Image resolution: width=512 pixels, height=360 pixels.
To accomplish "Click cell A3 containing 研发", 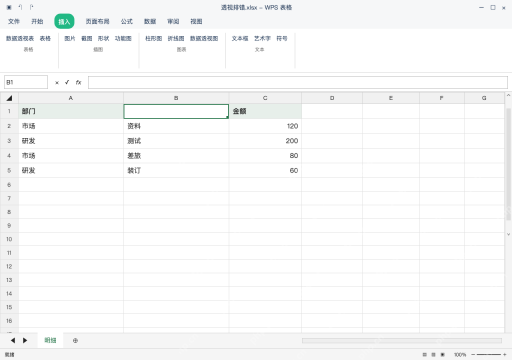I will (71, 141).
